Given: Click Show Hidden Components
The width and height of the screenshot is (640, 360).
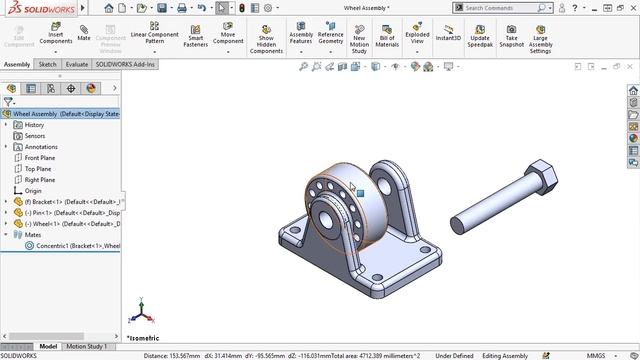Looking at the screenshot, I should pyautogui.click(x=266, y=39).
